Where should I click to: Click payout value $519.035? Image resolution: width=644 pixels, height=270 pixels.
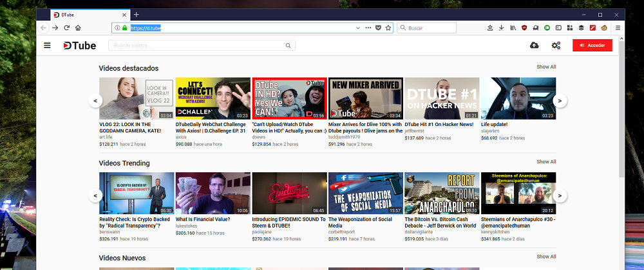click(414, 239)
